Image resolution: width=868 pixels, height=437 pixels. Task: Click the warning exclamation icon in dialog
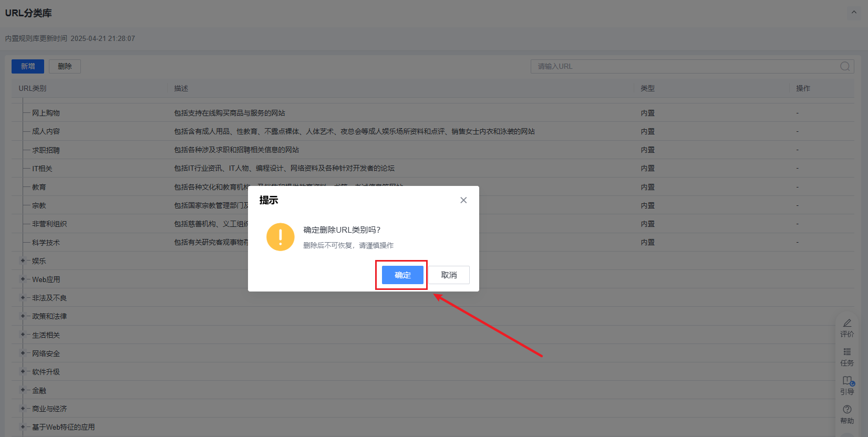pos(281,237)
